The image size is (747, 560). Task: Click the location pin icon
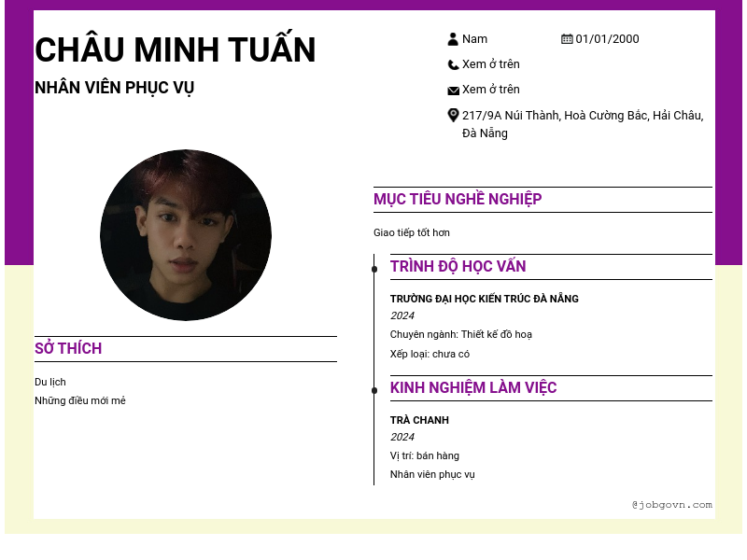[453, 116]
